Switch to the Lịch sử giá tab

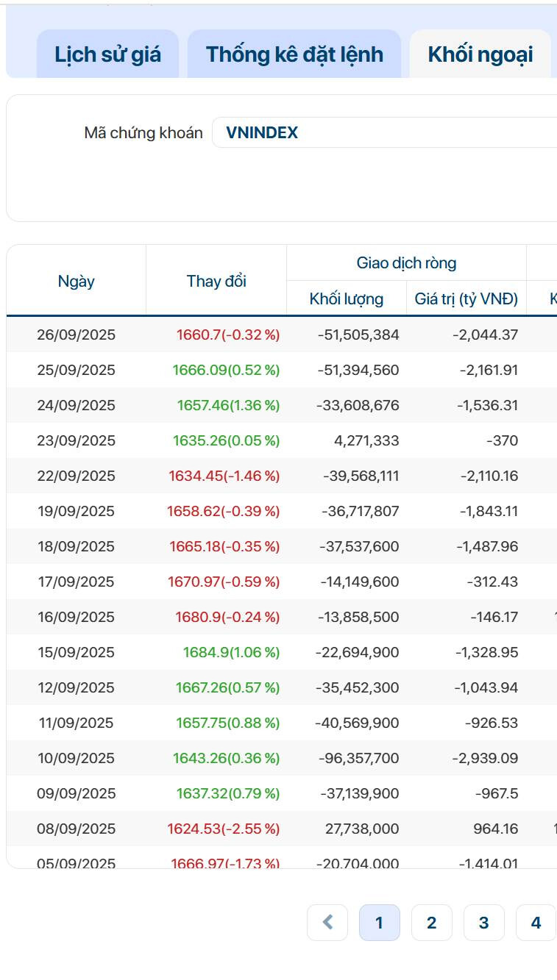107,54
